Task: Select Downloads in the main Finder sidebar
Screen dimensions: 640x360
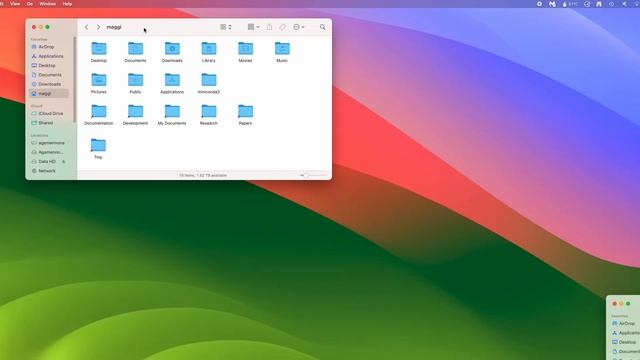Action: point(49,84)
